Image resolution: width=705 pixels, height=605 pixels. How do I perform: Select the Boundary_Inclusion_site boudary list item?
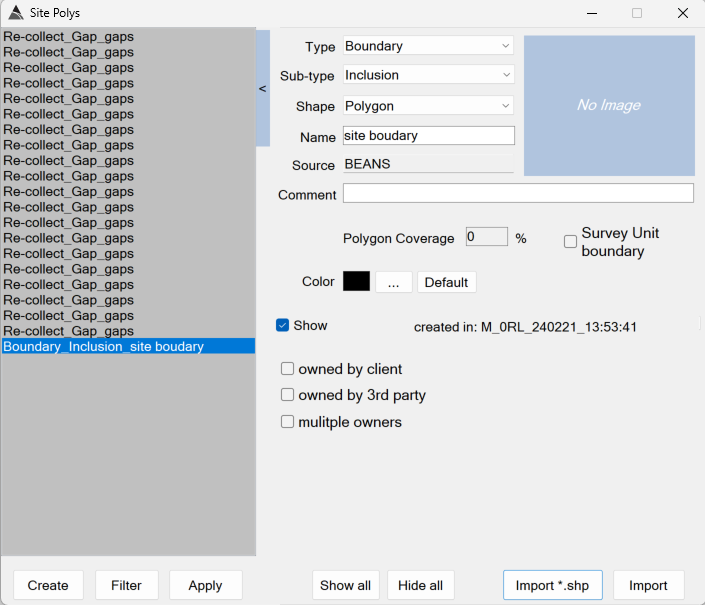129,346
